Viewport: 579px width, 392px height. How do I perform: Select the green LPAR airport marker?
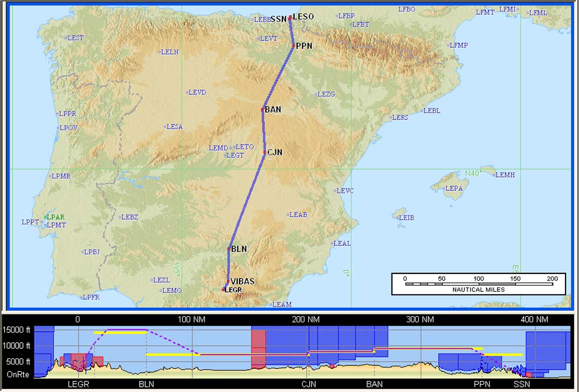point(45,217)
